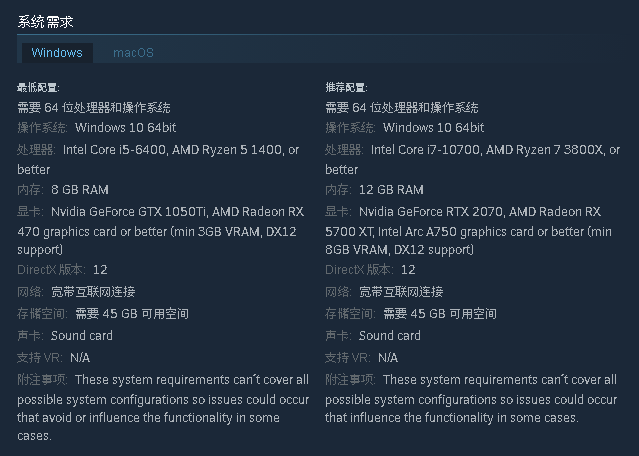Switch to the Windows requirements tab

[x=57, y=53]
